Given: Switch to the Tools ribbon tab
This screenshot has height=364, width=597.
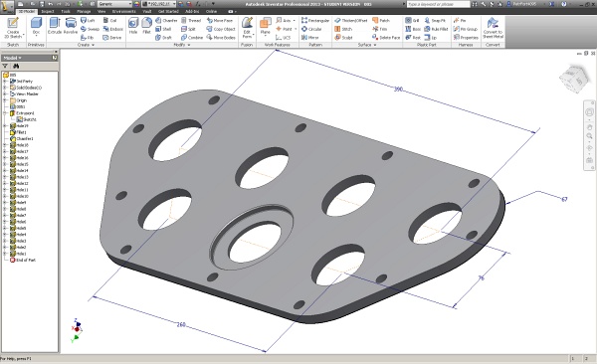Looking at the screenshot, I should point(66,11).
